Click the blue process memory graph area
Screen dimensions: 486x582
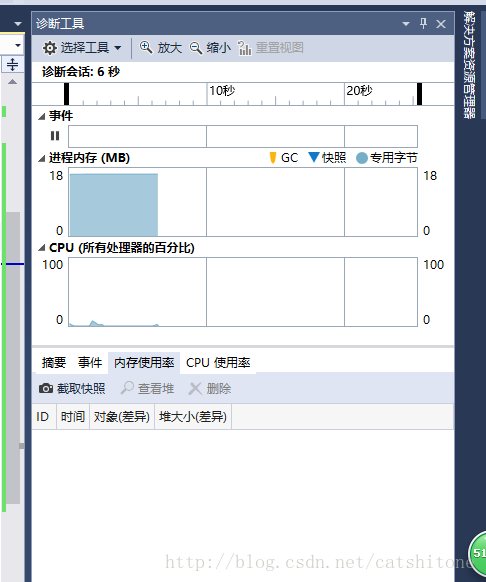[x=114, y=205]
